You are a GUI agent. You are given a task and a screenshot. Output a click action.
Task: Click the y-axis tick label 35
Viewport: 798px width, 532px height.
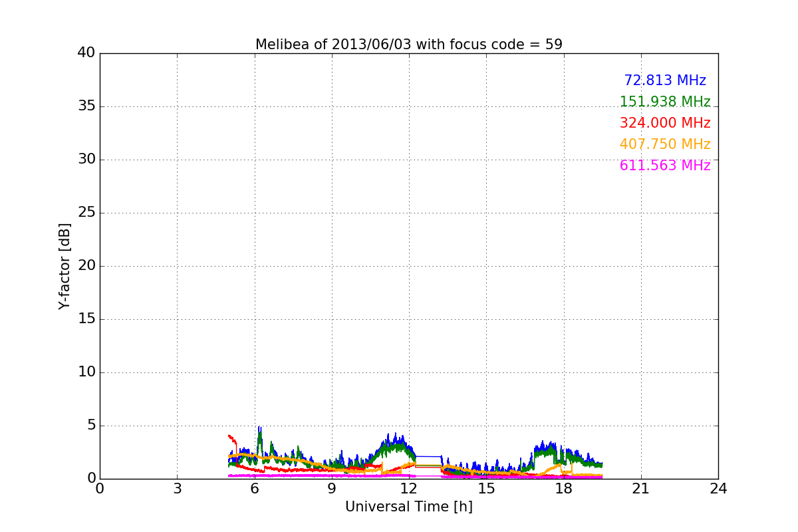point(86,106)
